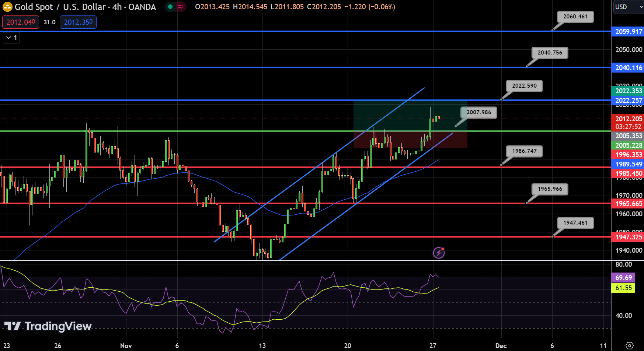Select the 2040.756 price callout label
Screen dimensions: 644x351
click(550, 53)
